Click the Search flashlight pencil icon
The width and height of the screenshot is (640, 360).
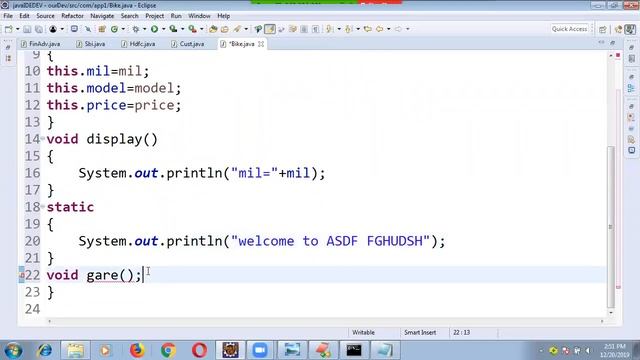[x=237, y=29]
